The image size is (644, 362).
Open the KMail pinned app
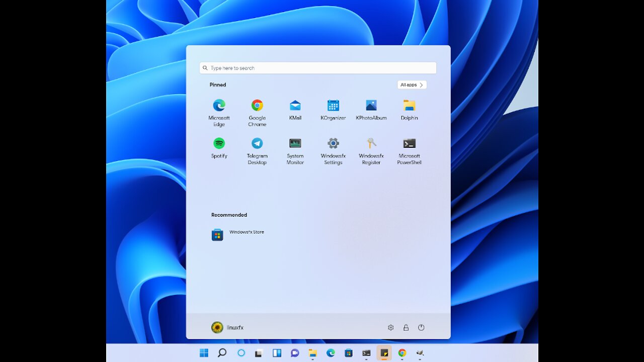coord(295,110)
